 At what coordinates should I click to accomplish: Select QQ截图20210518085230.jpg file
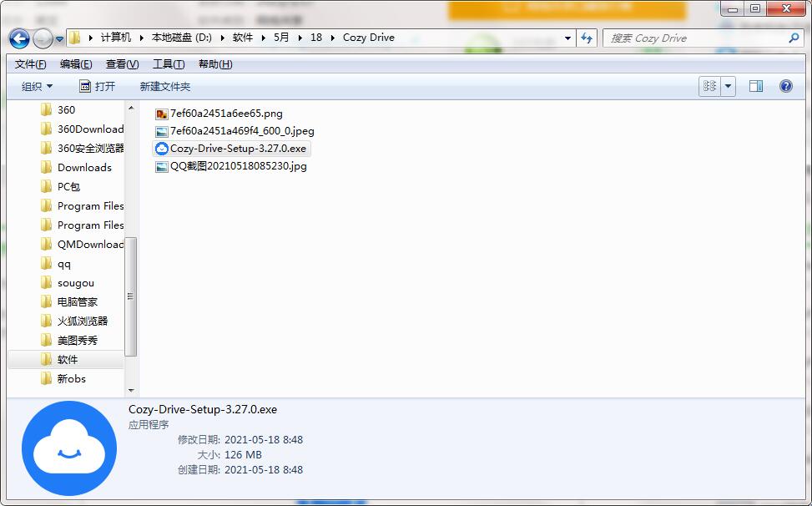(x=238, y=166)
